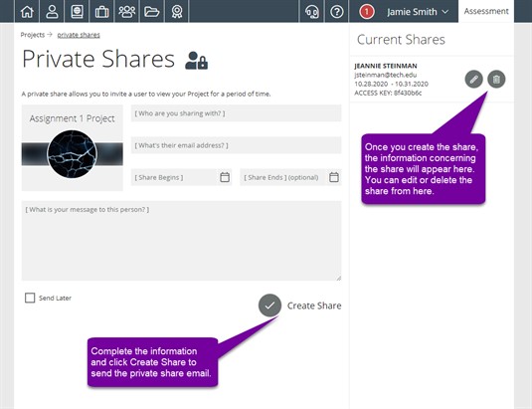Open the help question mark icon
Viewport: 532px width, 409px height.
pos(336,12)
